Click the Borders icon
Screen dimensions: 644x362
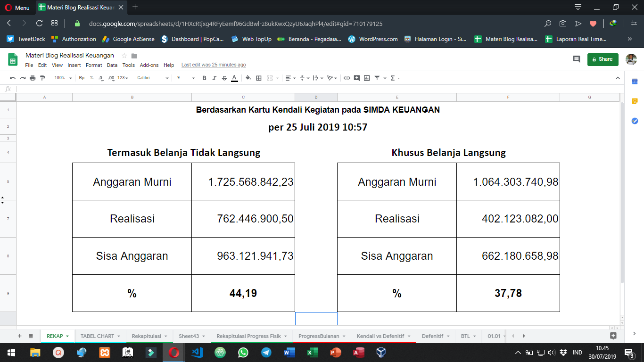pyautogui.click(x=258, y=78)
